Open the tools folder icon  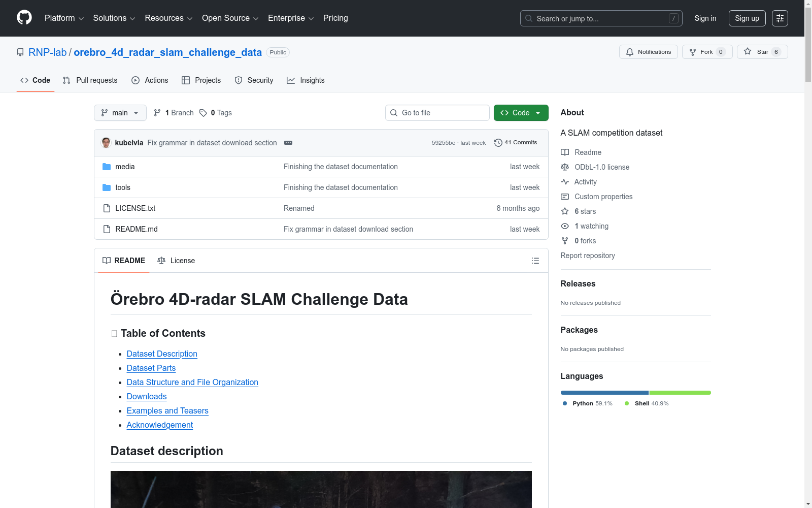107,187
